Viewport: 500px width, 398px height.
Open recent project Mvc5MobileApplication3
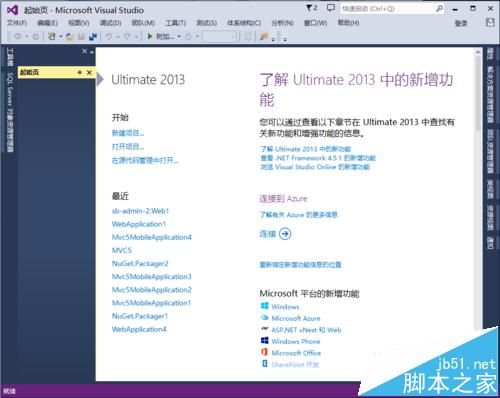[152, 276]
